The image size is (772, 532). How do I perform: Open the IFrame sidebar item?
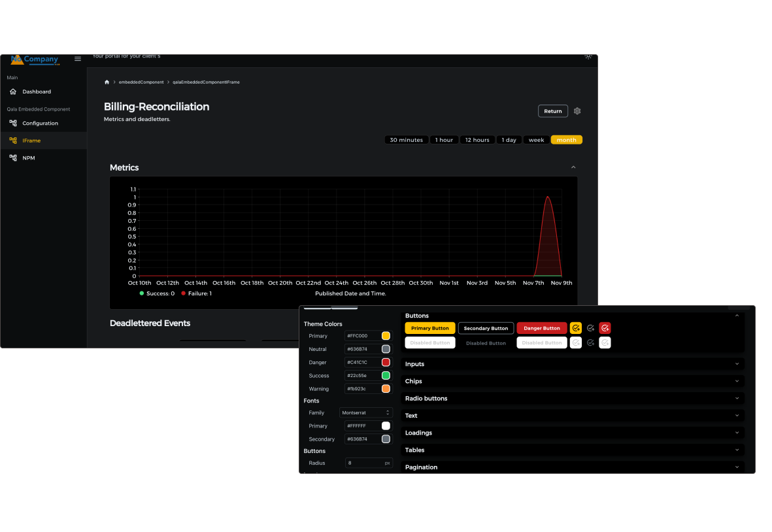(x=43, y=141)
